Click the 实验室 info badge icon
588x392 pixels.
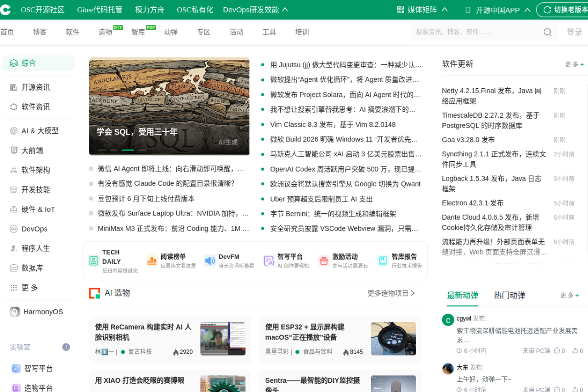click(66, 347)
